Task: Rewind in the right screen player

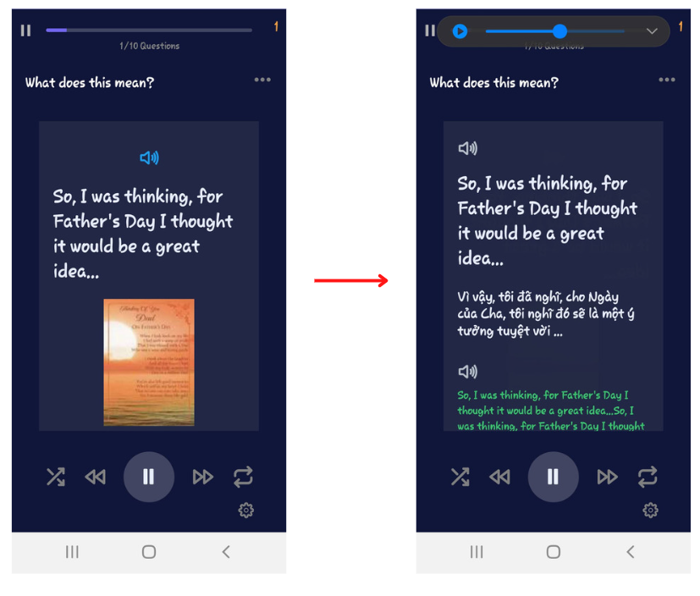Action: pyautogui.click(x=500, y=477)
